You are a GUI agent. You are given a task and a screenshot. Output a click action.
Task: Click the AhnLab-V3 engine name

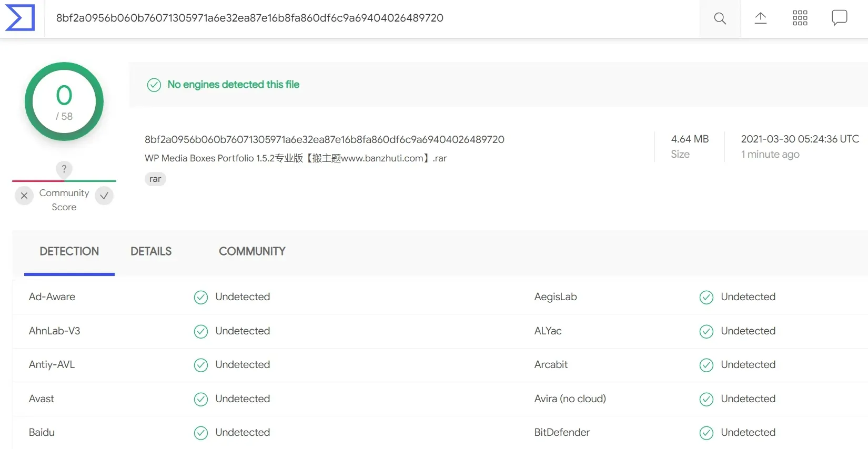pos(55,331)
